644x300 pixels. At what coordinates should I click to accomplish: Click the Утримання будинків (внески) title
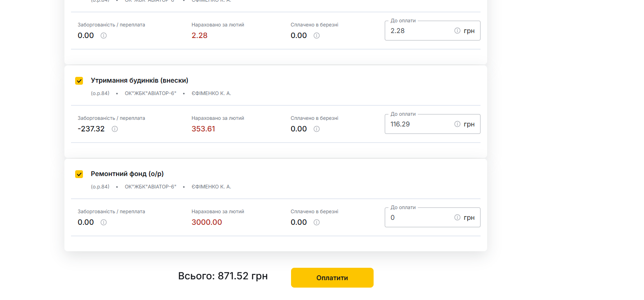[140, 80]
